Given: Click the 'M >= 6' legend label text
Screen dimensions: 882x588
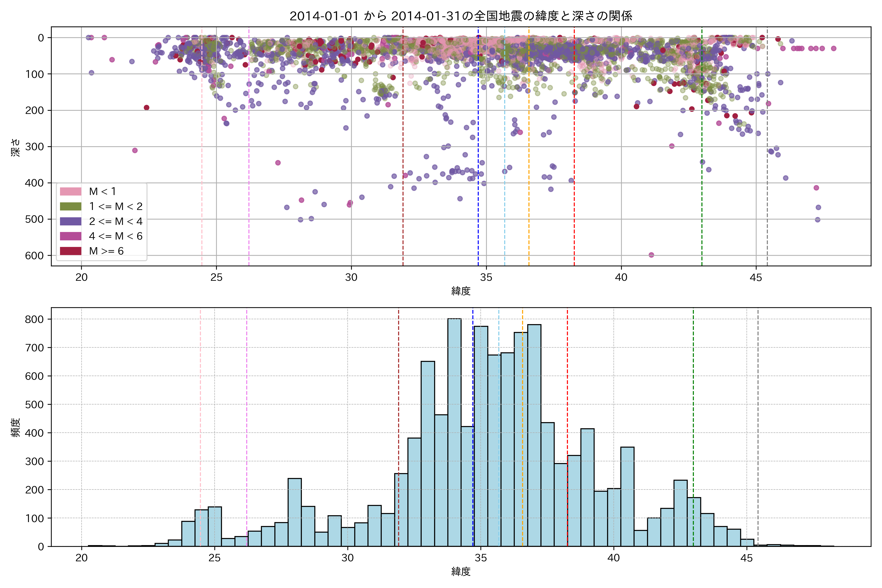Looking at the screenshot, I should [106, 251].
